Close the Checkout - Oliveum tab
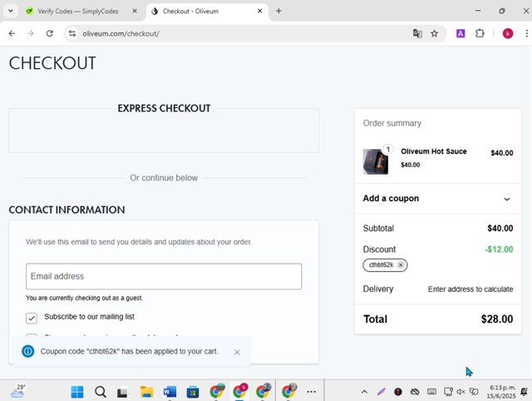Screen dimensions: 532x401 (259, 11)
